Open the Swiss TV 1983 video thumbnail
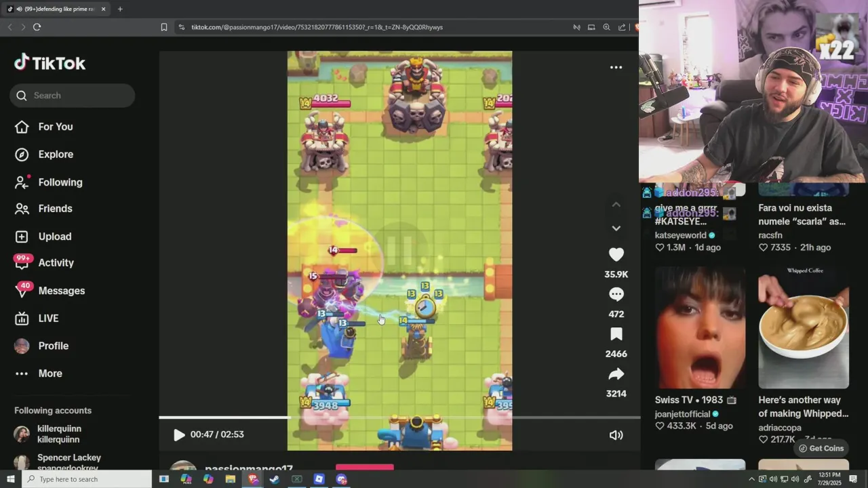Viewport: 868px width, 488px height. pos(700,327)
